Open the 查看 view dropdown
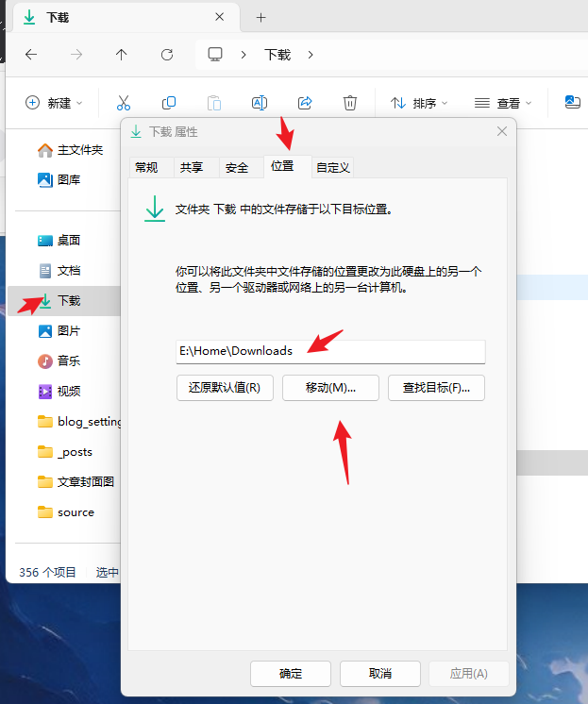 503,103
